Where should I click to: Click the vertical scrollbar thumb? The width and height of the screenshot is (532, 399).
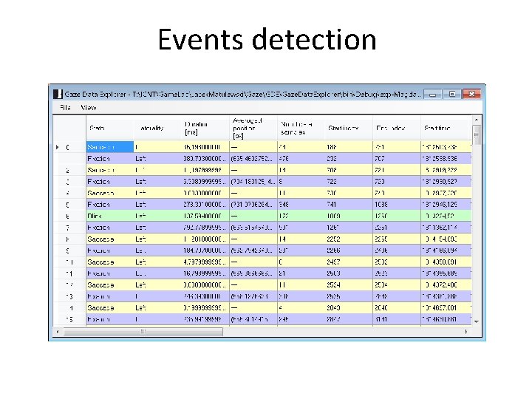477,134
